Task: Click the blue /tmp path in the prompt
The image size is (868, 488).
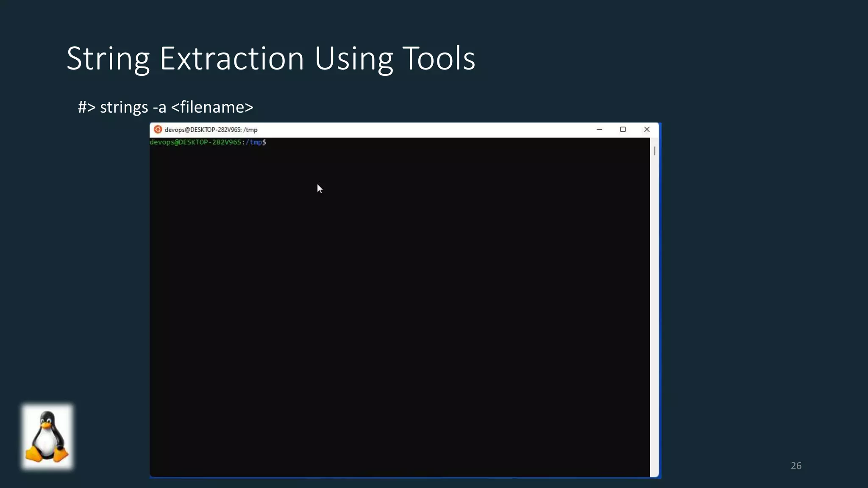Action: [254, 142]
